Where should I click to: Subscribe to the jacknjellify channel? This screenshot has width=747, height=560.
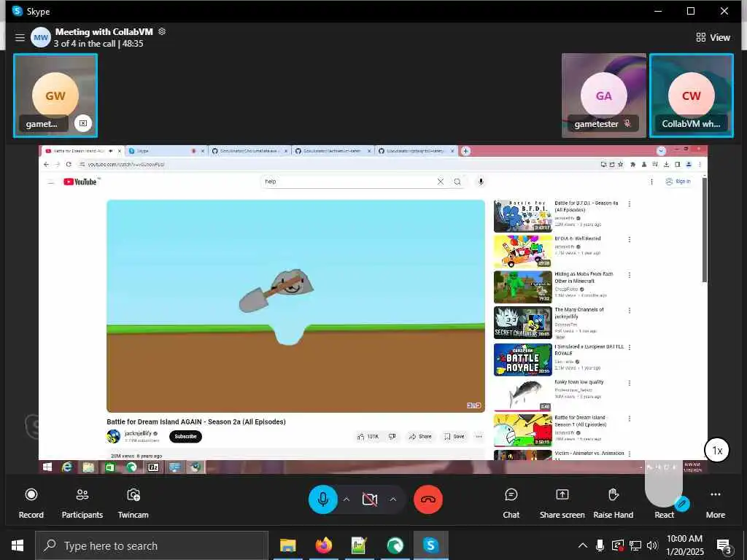[185, 436]
